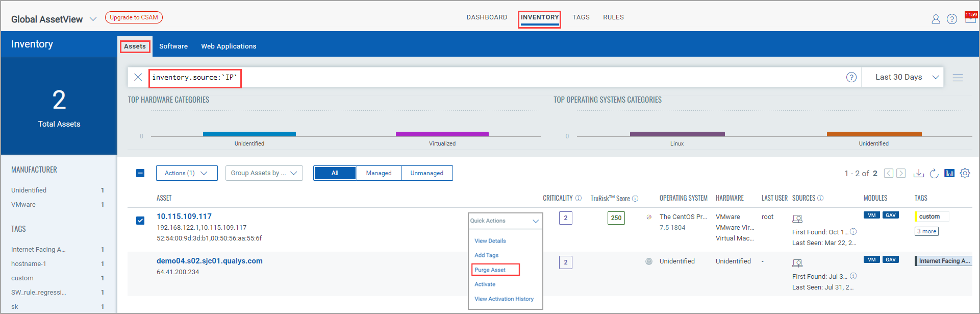
Task: Open the Inventory tab
Action: (540, 17)
